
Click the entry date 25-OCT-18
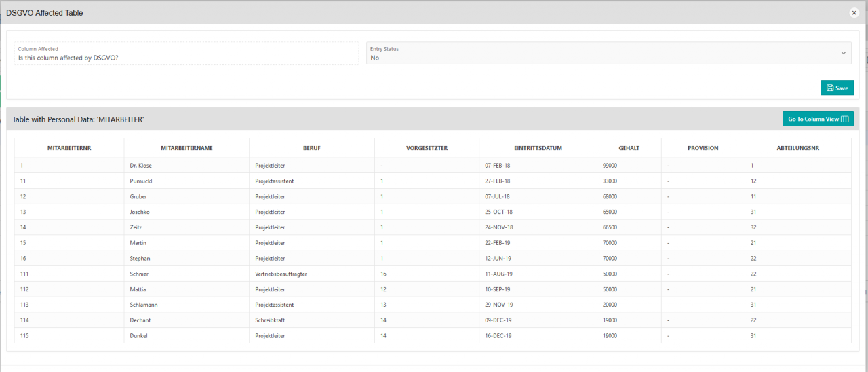point(498,212)
